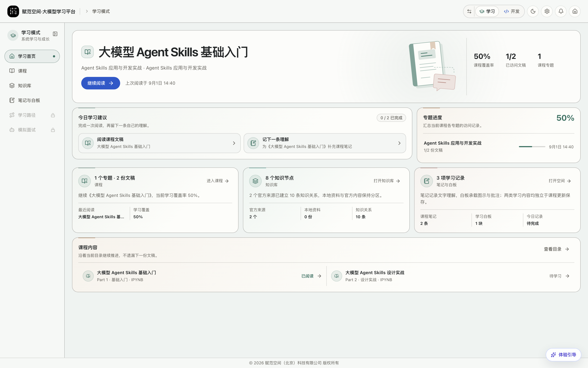Click 学习模式 graduation cap avatar icon

(x=13, y=36)
